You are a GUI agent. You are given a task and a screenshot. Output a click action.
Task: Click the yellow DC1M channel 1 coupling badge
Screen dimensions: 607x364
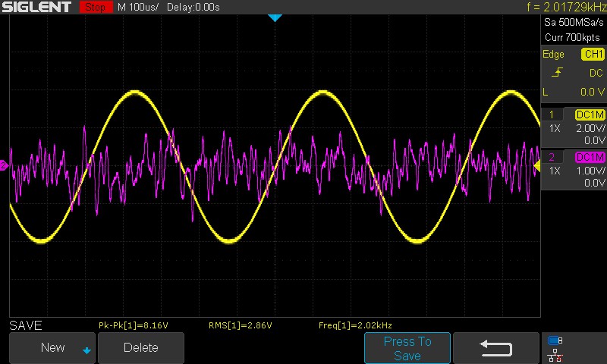pyautogui.click(x=590, y=115)
